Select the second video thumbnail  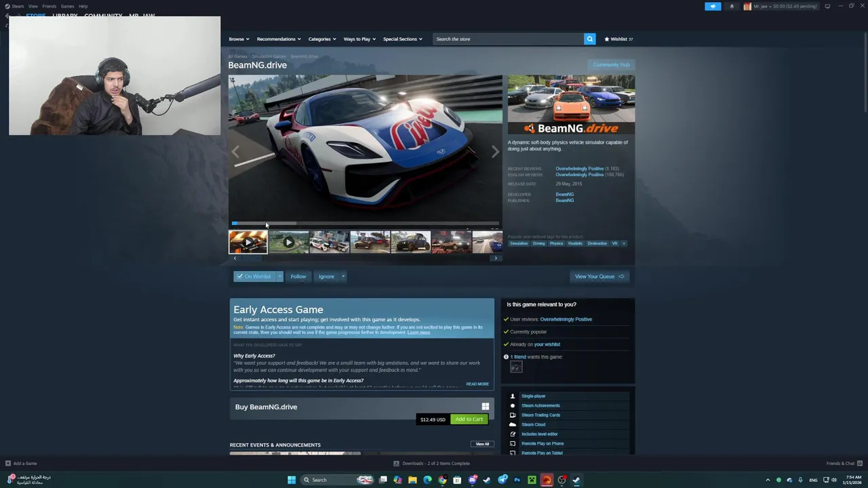289,242
